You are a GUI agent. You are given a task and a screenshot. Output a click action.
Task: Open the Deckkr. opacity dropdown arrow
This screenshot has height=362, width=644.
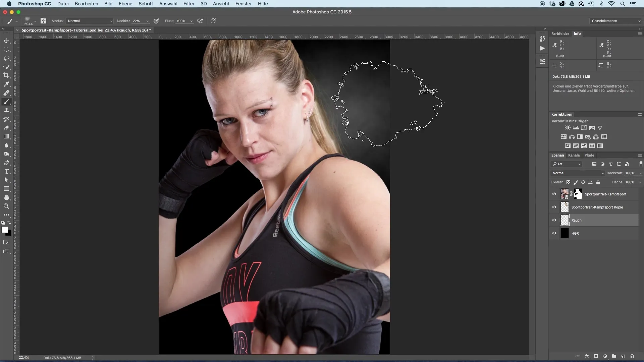click(x=148, y=21)
